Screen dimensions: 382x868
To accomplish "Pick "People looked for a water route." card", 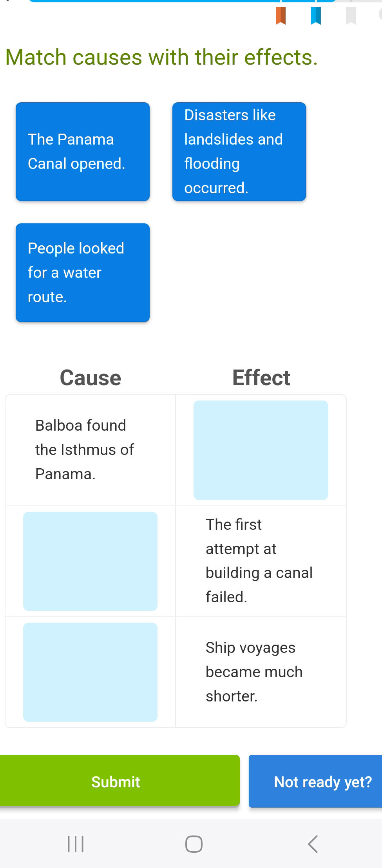I will pos(83,273).
